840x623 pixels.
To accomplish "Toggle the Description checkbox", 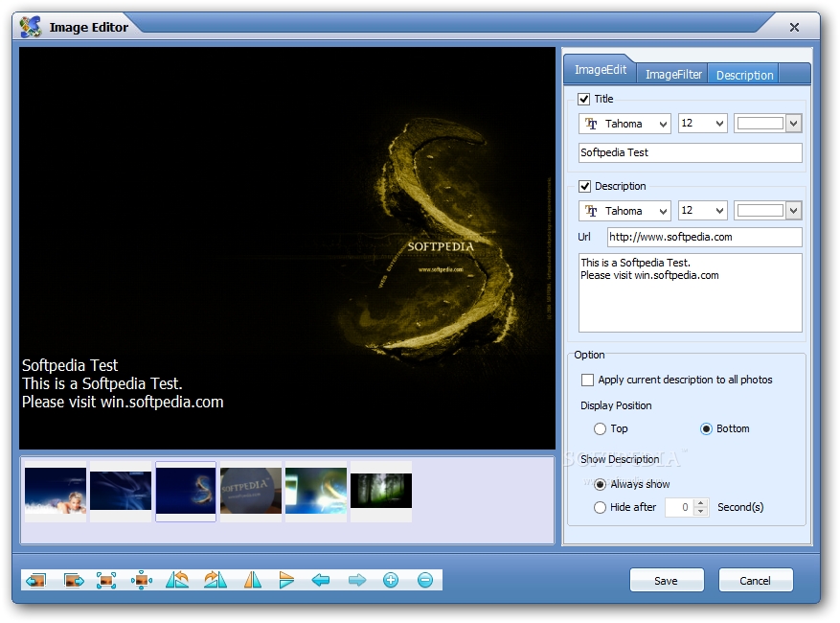I will (584, 187).
